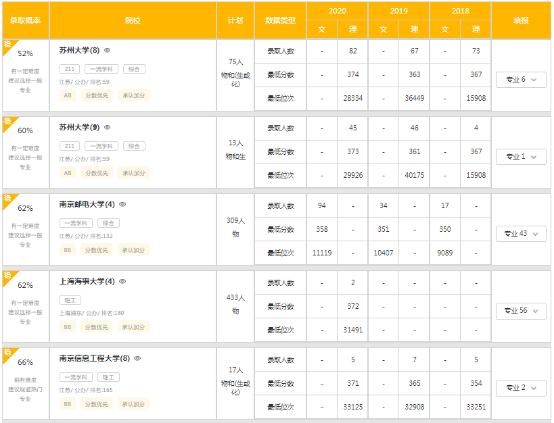Click 分数优先 tag under 上海海事大学
This screenshot has width=554, height=423.
pyautogui.click(x=96, y=327)
